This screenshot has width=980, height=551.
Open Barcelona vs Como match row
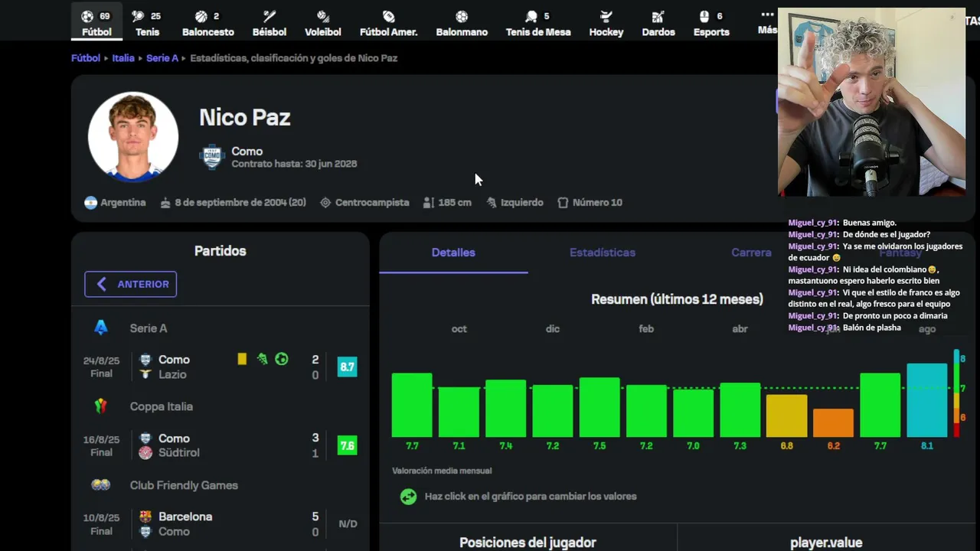220,524
